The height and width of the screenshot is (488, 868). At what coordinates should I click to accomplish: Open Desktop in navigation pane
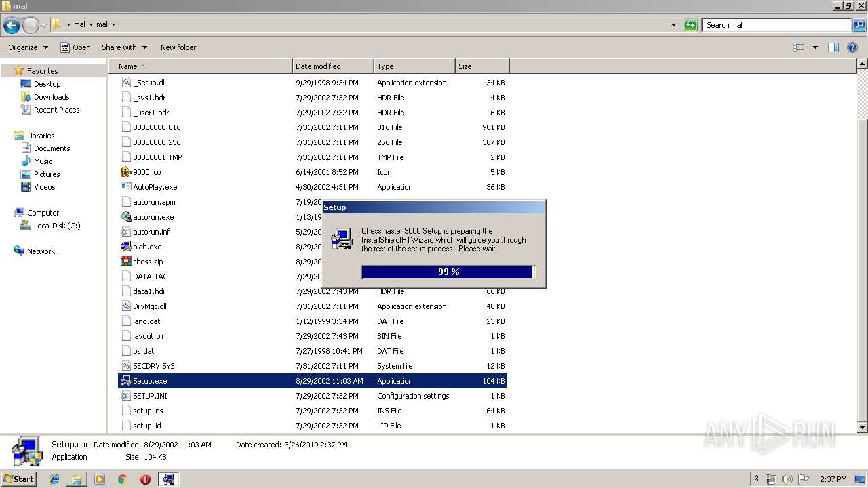[x=47, y=84]
